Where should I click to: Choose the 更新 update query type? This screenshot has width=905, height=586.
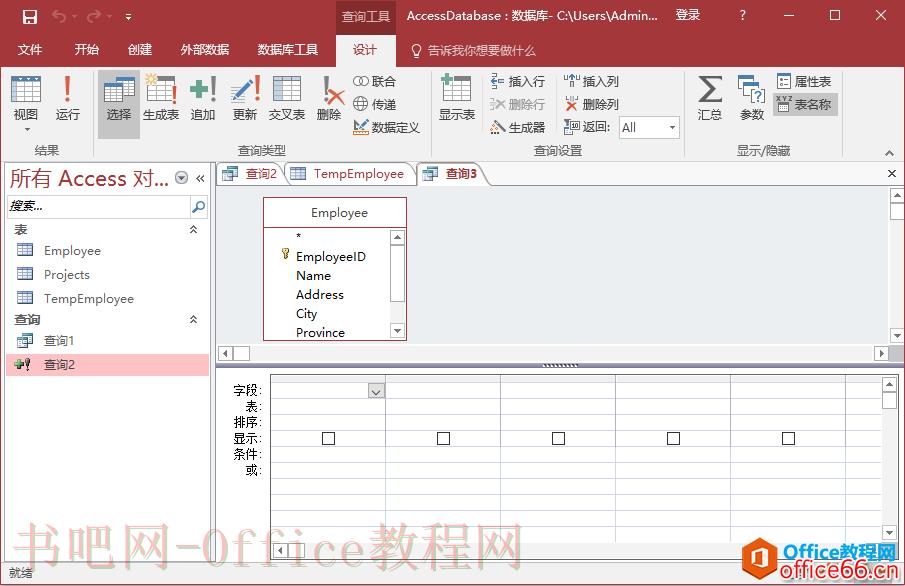(245, 98)
